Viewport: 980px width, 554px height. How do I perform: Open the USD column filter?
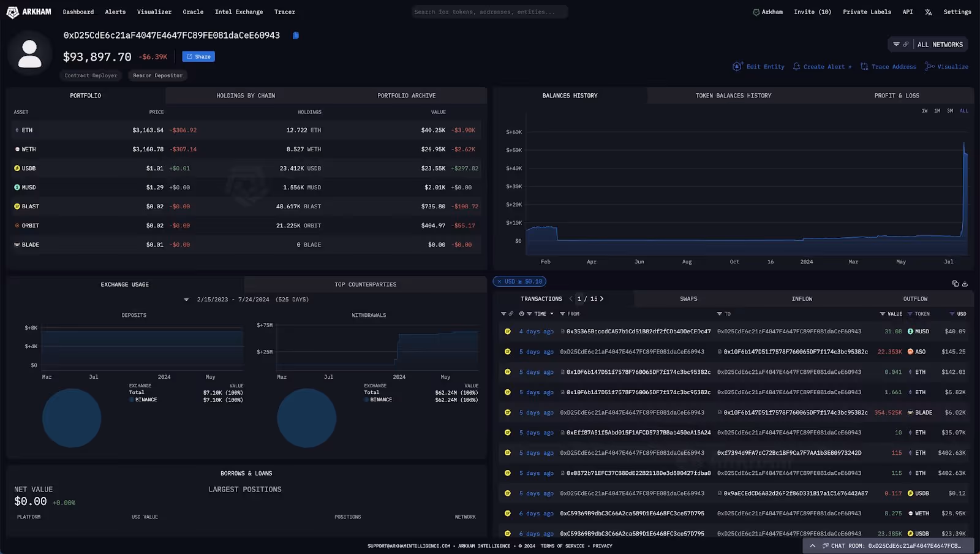click(x=952, y=314)
